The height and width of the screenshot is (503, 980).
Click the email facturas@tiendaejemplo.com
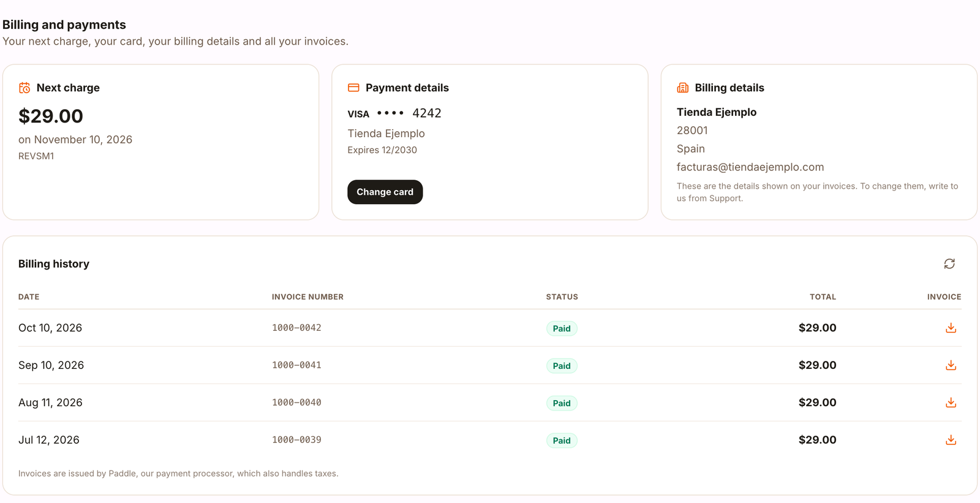coord(750,167)
